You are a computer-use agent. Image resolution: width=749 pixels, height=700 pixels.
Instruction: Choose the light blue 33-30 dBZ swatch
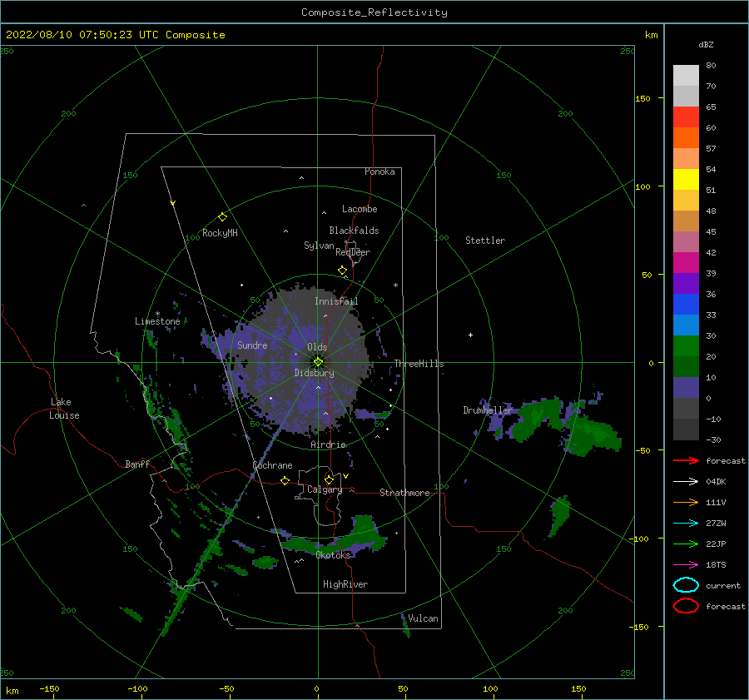686,325
